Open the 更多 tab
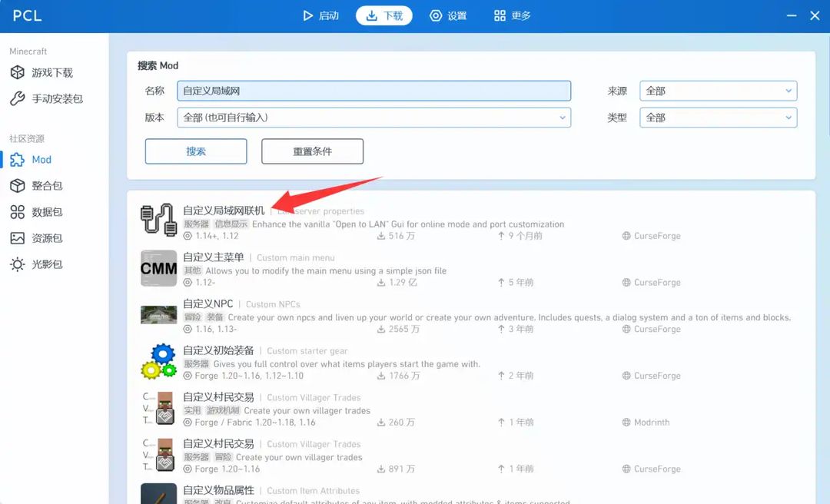The width and height of the screenshot is (830, 504). (512, 16)
